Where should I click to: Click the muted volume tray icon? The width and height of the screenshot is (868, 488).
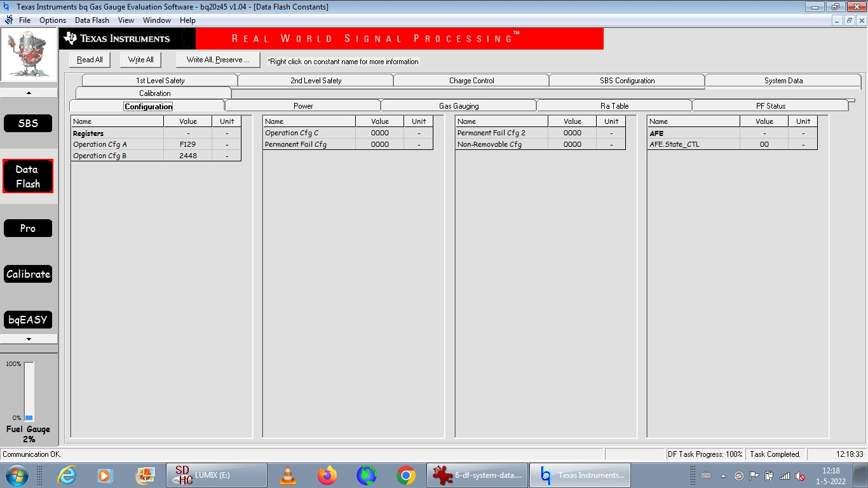(x=800, y=475)
